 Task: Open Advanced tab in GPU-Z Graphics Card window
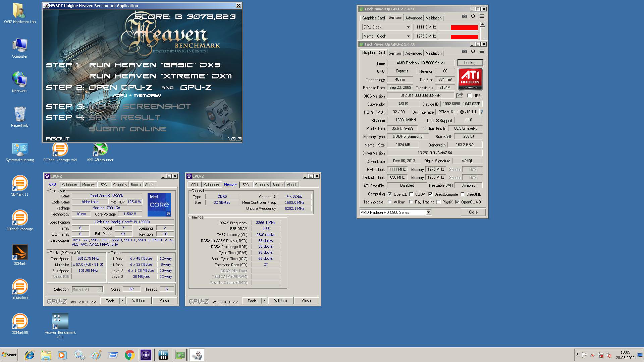414,53
